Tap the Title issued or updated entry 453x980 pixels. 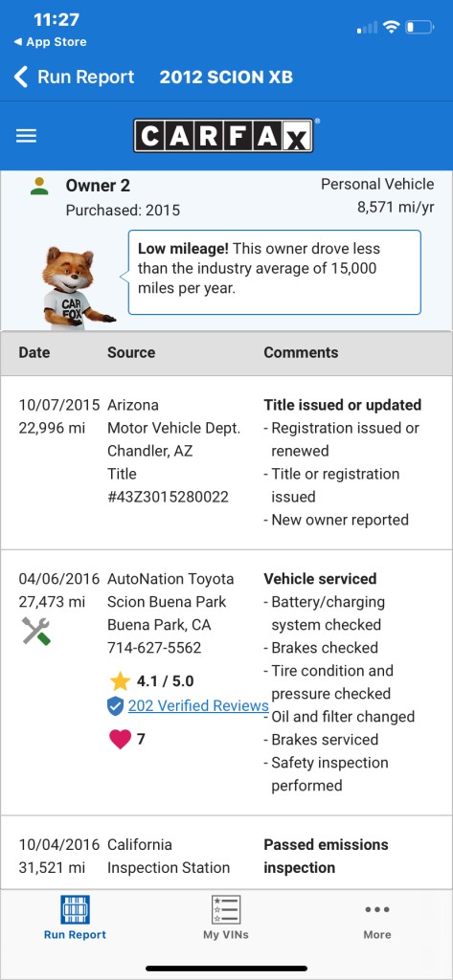tap(342, 405)
